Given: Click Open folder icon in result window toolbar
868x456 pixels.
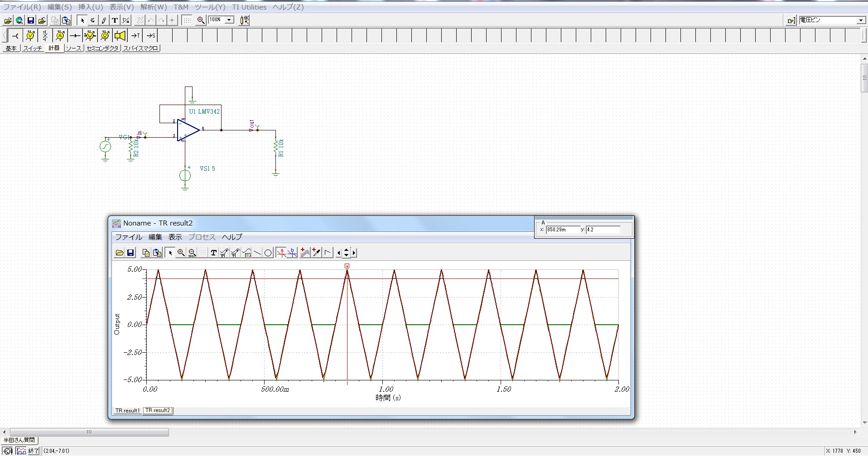Looking at the screenshot, I should point(120,253).
